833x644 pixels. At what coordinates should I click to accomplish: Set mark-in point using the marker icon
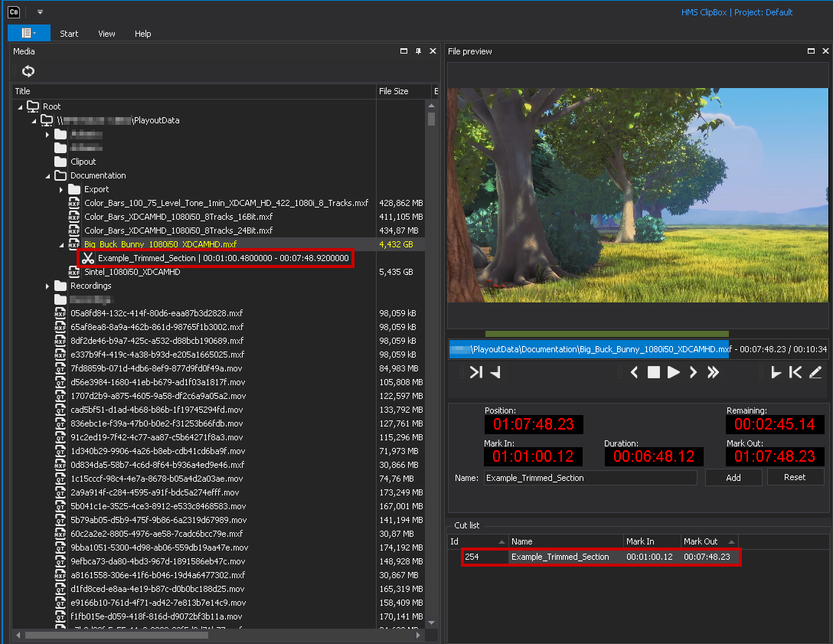[776, 372]
